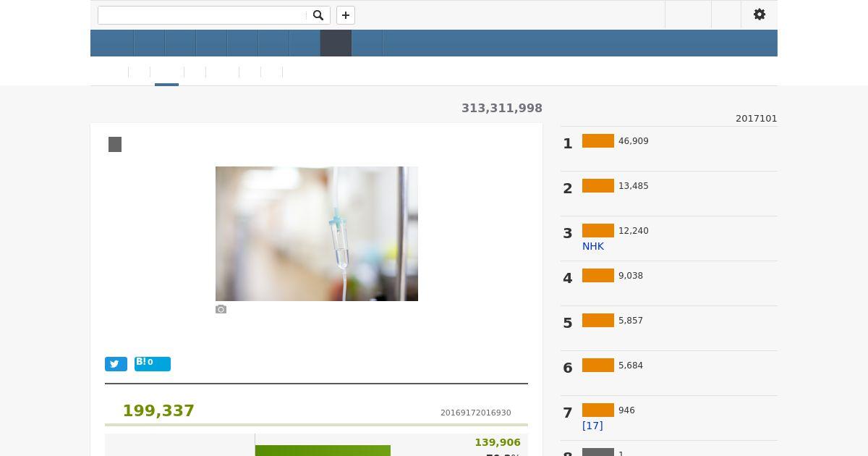Click the orange bar beside 9,038
The image size is (868, 456).
click(x=598, y=276)
